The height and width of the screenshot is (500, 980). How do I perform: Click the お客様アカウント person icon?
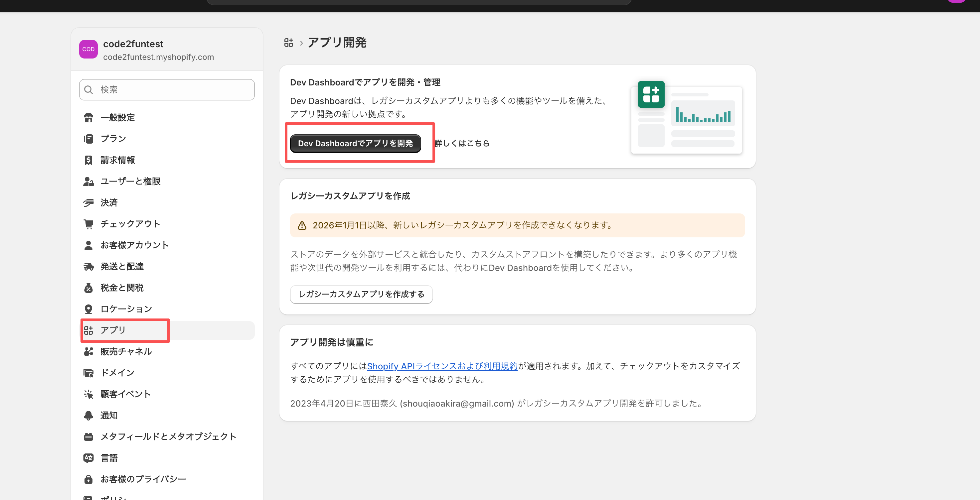coord(88,245)
